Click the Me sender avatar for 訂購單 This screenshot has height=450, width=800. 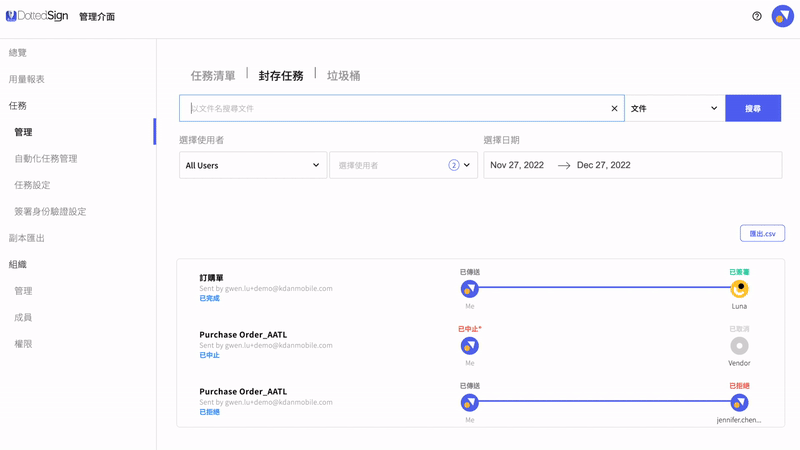pos(469,289)
